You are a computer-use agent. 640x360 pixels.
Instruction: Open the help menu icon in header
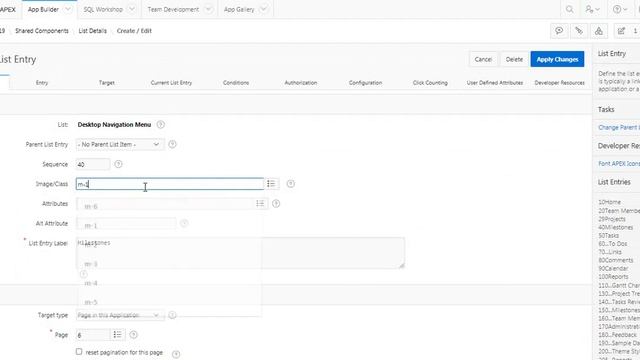pyautogui.click(x=620, y=9)
